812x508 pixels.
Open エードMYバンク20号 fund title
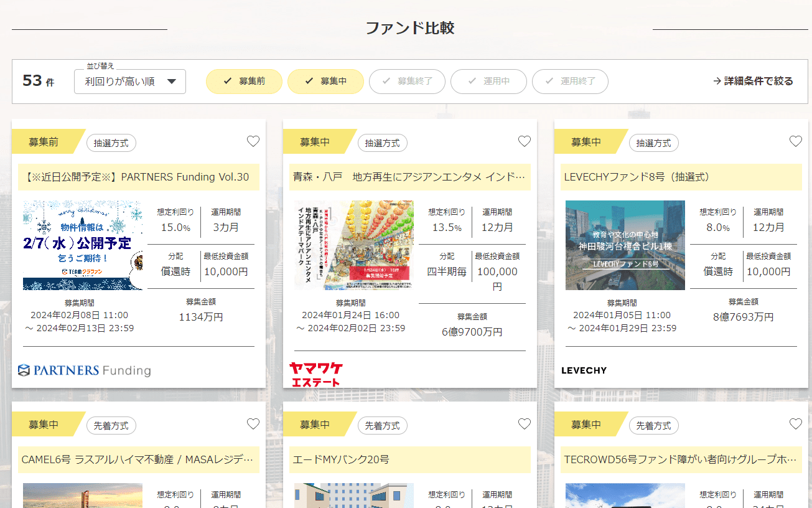[410, 459]
